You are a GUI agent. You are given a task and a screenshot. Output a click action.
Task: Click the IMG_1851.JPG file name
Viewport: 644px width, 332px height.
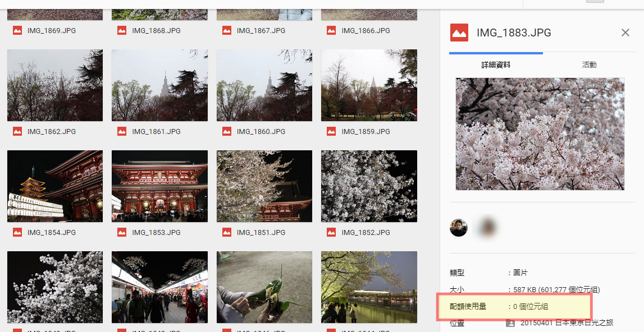[261, 232]
